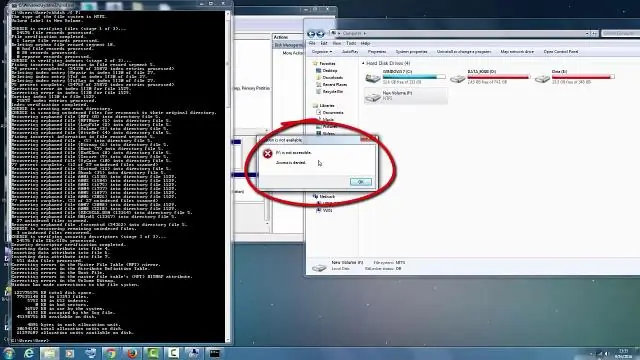640x360 pixels.
Task: Click OK in the access denied dialog
Action: 360,182
